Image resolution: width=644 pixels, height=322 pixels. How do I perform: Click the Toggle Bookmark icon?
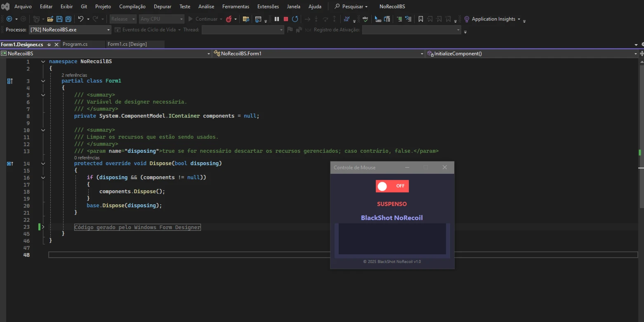[x=421, y=19]
